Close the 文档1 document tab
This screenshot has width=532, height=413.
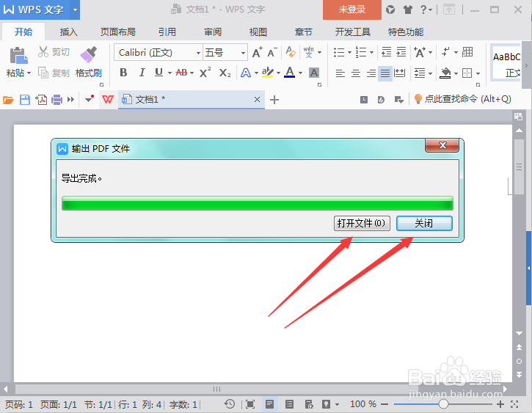[257, 99]
